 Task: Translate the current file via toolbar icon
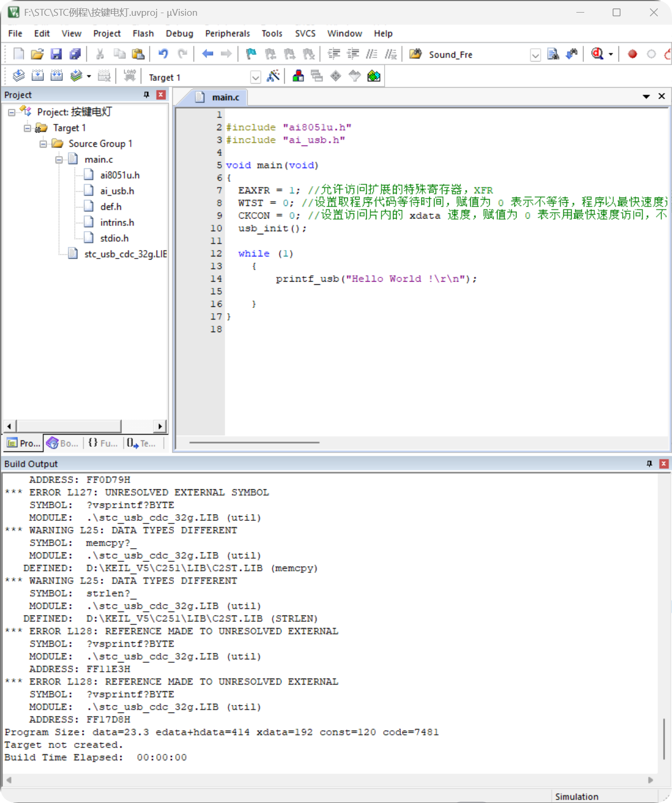coord(18,76)
